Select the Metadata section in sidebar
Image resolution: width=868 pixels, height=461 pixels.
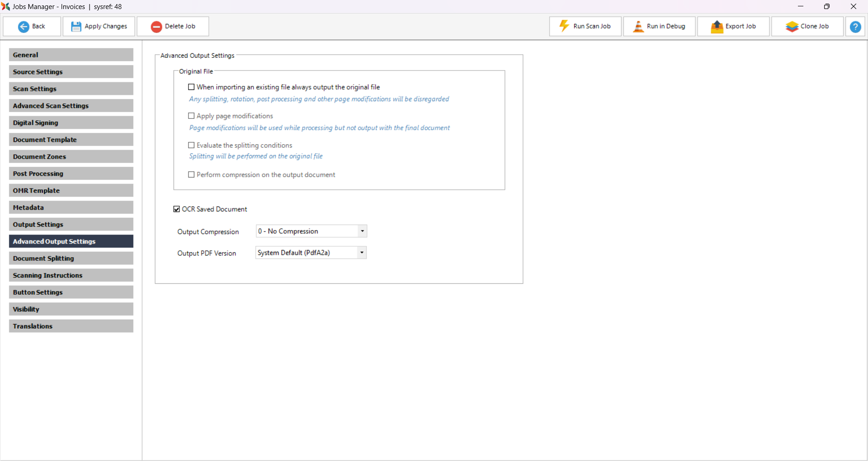coord(71,207)
